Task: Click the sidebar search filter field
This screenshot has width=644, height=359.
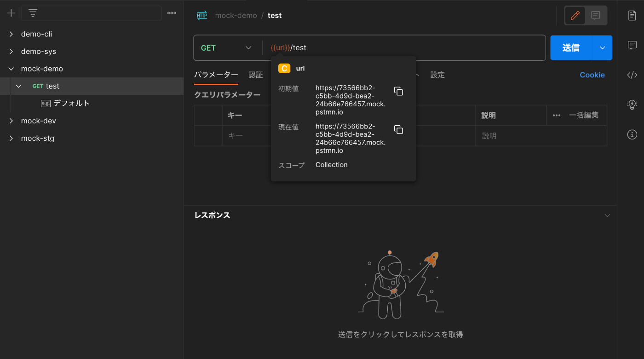Action: pos(92,13)
